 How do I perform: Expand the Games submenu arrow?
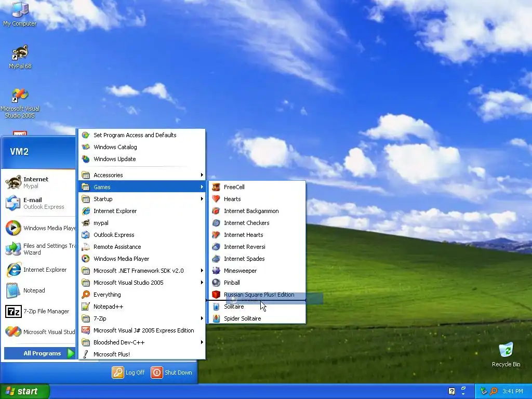pyautogui.click(x=202, y=187)
